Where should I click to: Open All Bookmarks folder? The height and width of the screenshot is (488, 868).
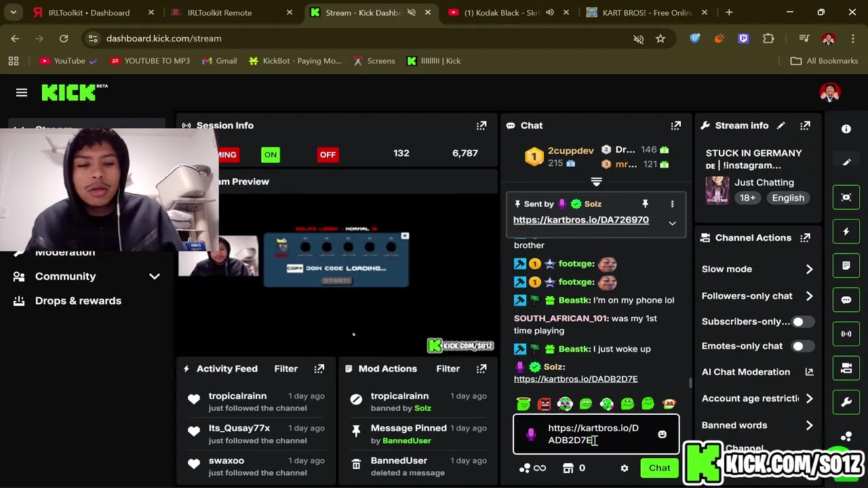coord(825,61)
